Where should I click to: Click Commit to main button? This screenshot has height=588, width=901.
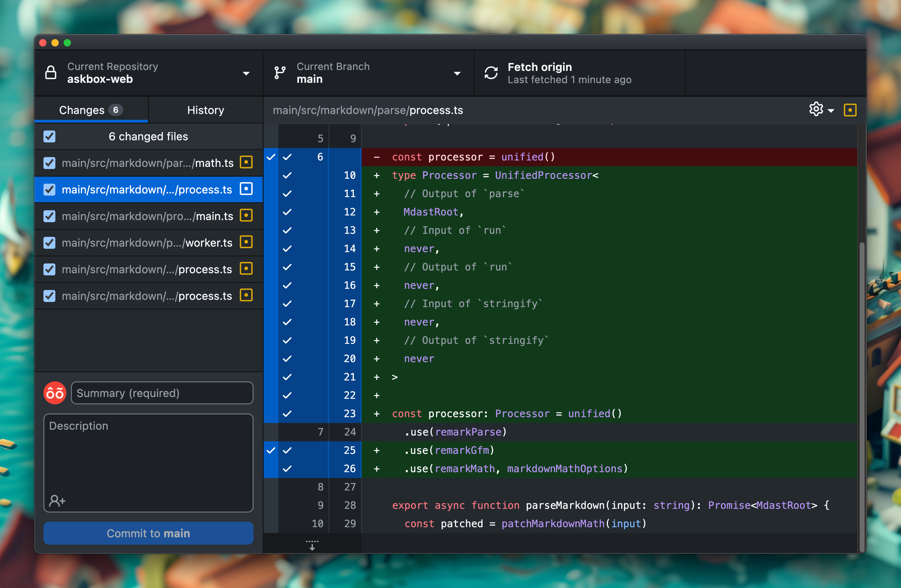coord(148,533)
